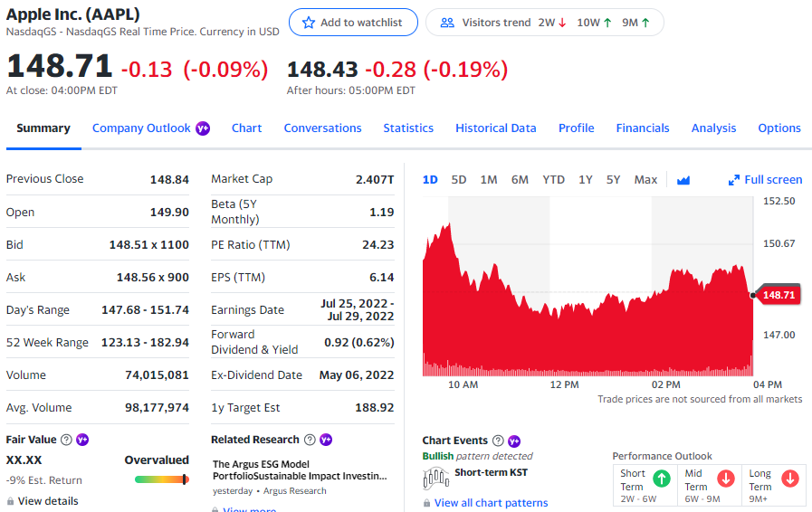This screenshot has height=512, width=812.
Task: Click the star icon in Add to watchlist
Action: tap(309, 23)
